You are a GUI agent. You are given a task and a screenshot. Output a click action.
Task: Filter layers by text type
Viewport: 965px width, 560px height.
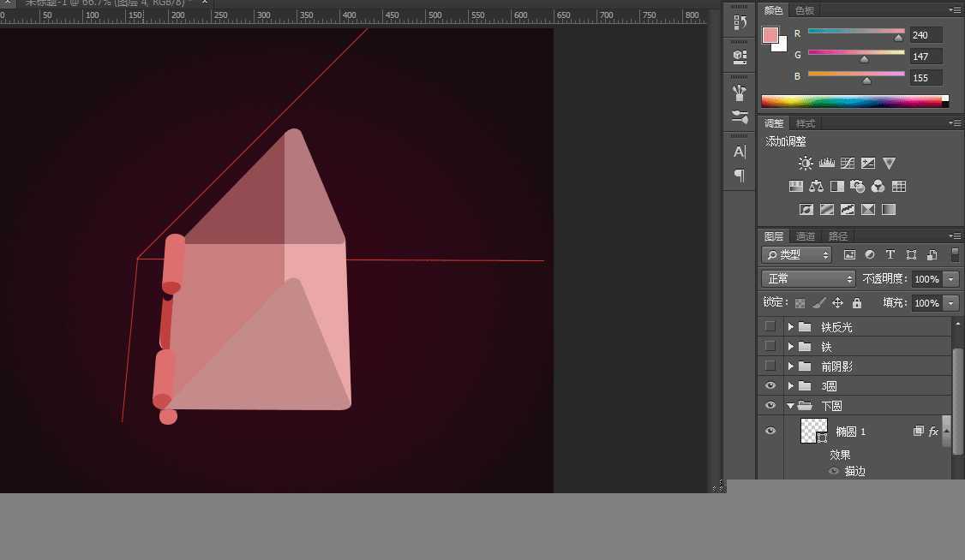click(x=890, y=255)
